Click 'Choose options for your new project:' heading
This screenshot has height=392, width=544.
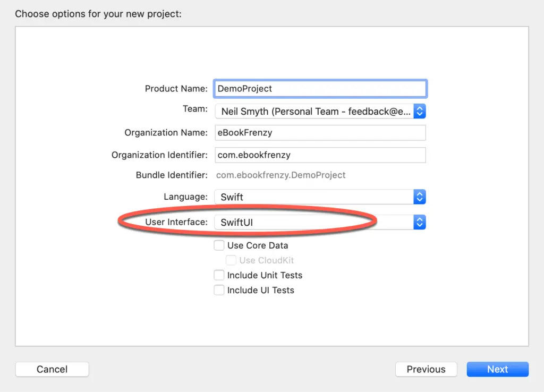[98, 14]
